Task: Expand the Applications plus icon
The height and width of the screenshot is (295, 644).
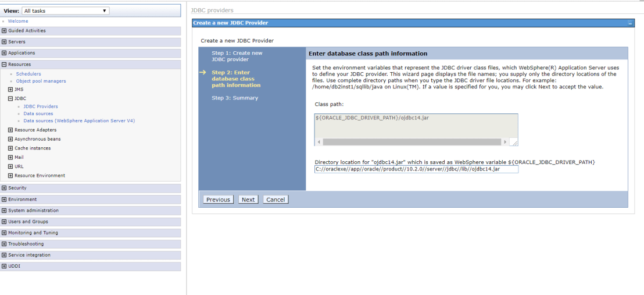Action: point(5,53)
